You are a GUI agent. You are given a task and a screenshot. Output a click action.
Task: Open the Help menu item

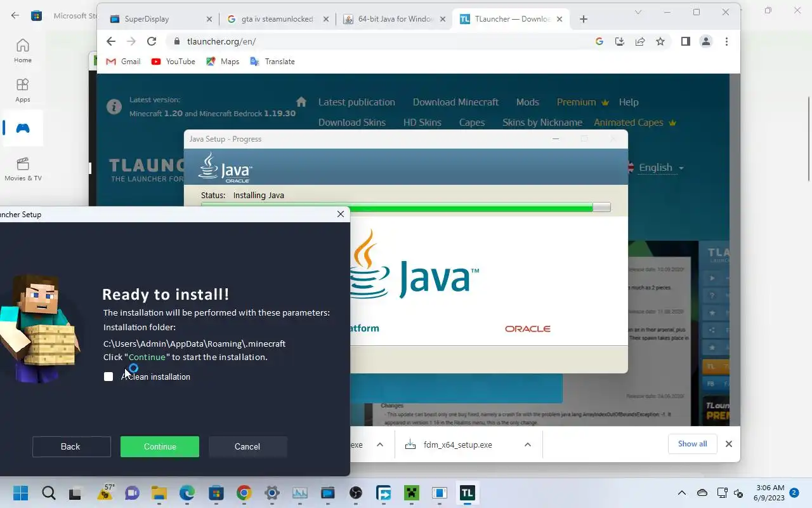pyautogui.click(x=629, y=102)
